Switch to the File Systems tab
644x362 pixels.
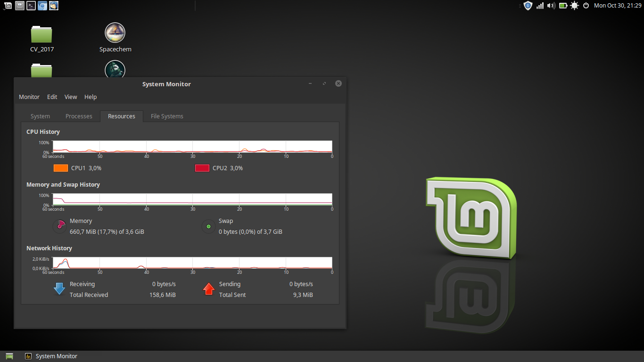pos(167,116)
